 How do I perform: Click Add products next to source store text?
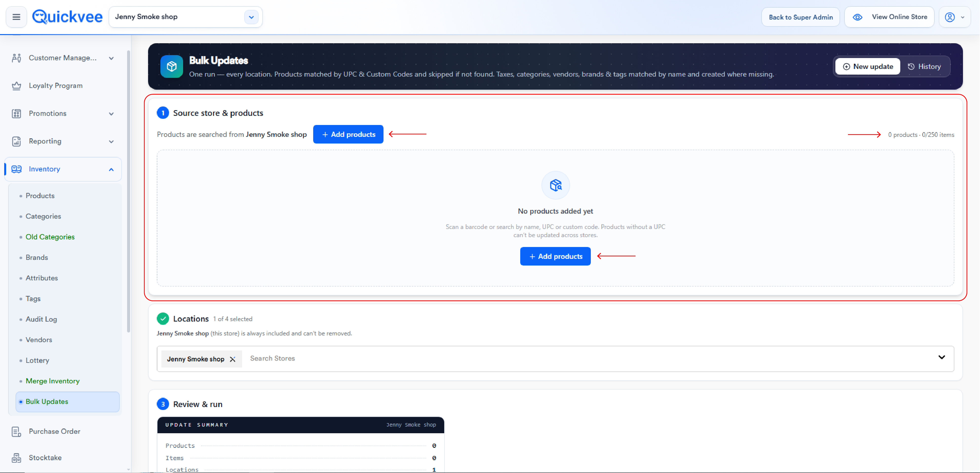point(348,134)
